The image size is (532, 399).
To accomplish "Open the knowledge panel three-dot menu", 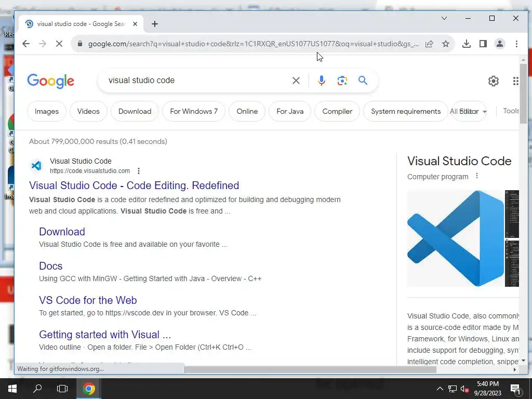I will click(477, 176).
